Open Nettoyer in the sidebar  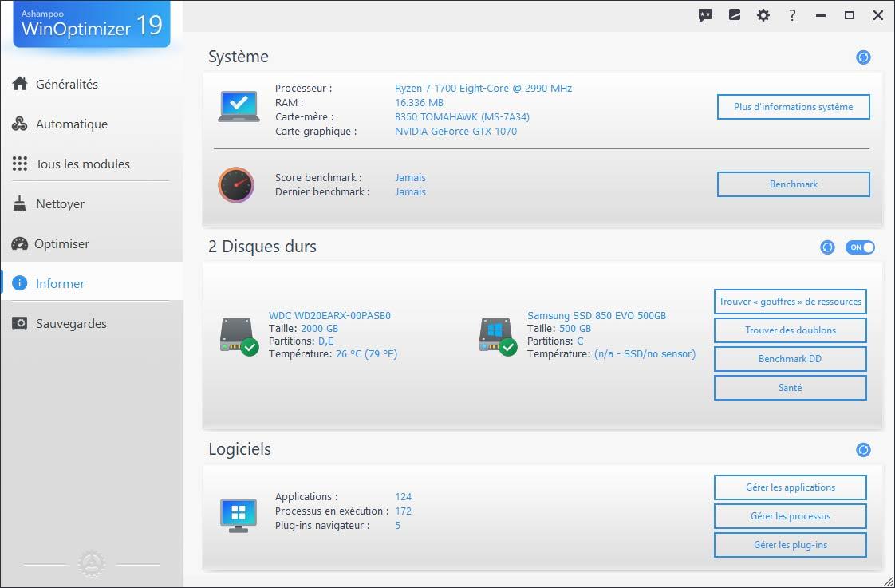click(91, 203)
